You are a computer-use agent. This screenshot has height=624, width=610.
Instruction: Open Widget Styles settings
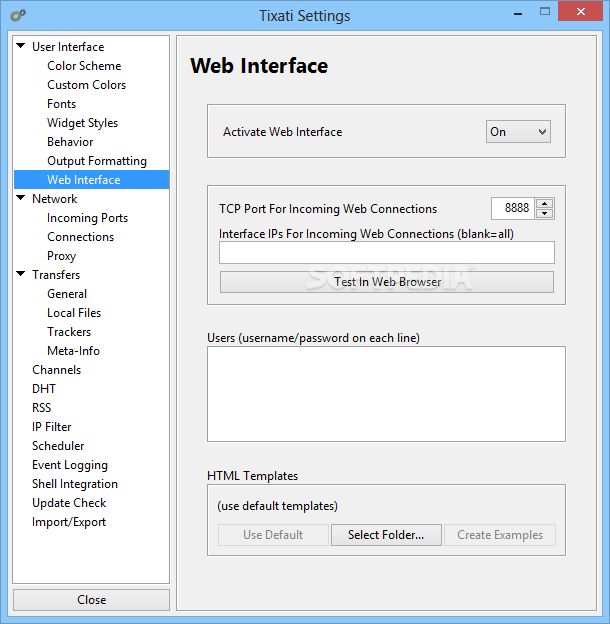pyautogui.click(x=82, y=123)
